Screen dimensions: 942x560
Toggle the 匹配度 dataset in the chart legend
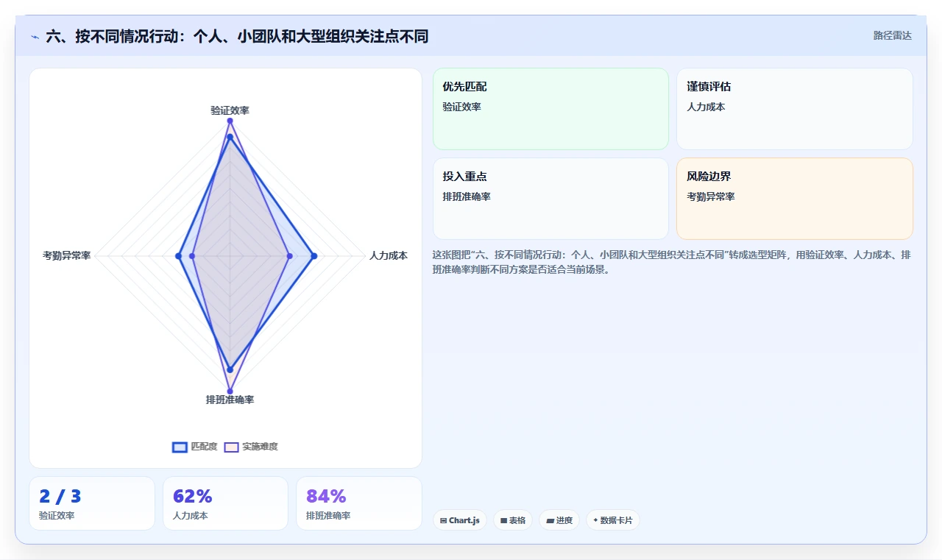click(195, 447)
